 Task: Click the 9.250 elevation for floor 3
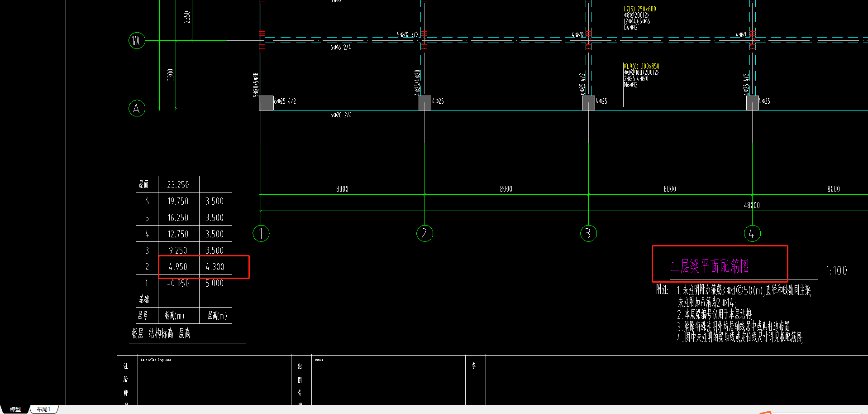point(178,250)
